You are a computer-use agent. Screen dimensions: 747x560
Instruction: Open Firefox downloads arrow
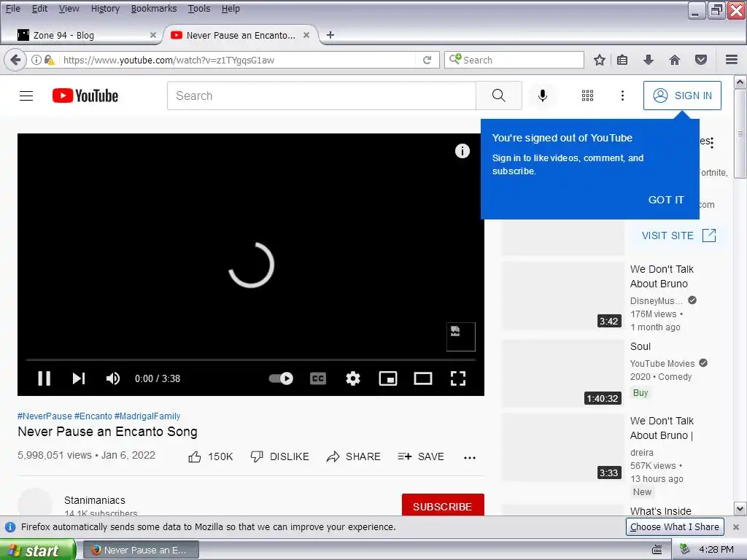(648, 60)
